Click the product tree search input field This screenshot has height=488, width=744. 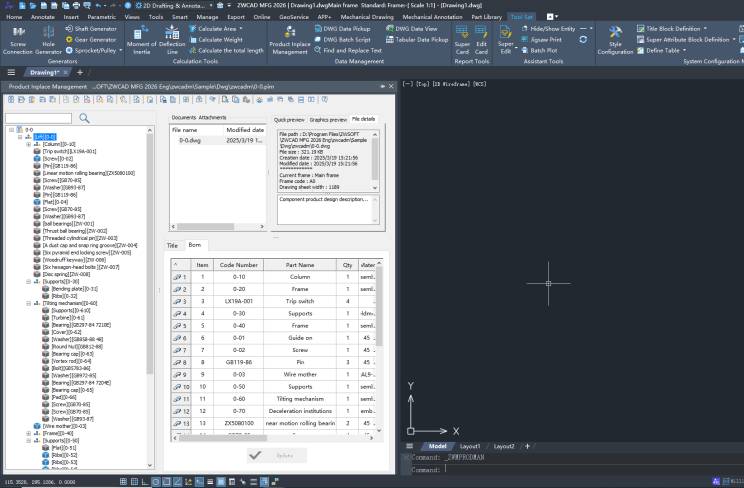(x=40, y=118)
